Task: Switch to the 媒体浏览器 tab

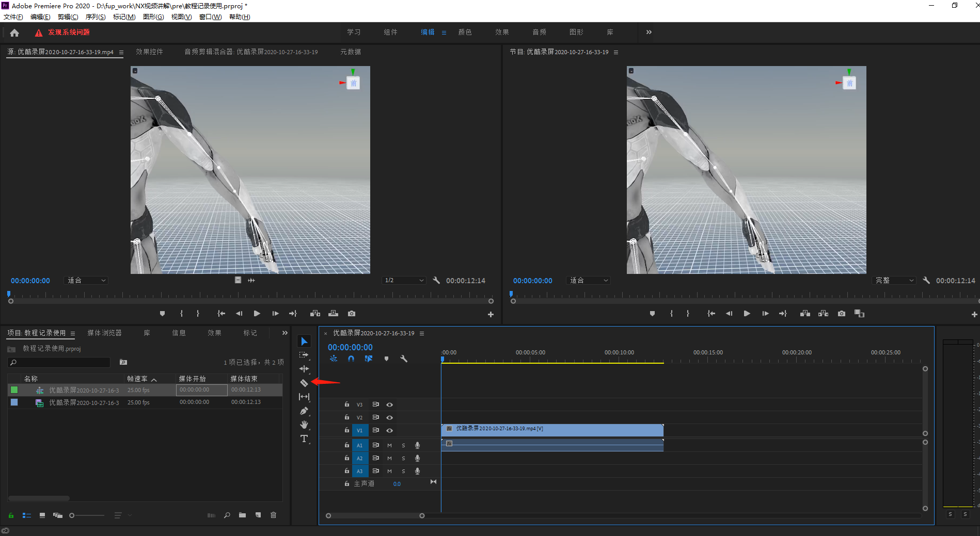Action: (105, 333)
